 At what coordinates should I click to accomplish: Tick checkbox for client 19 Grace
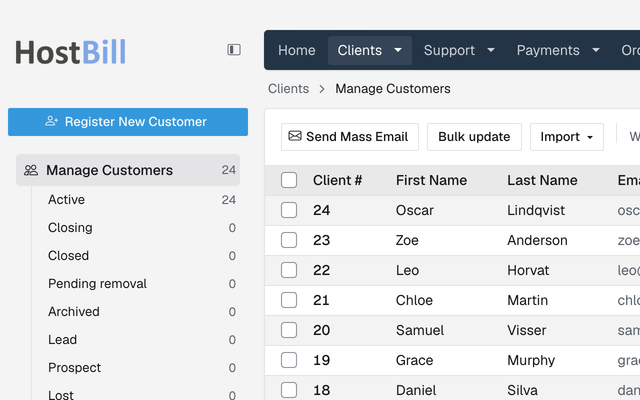coord(289,360)
